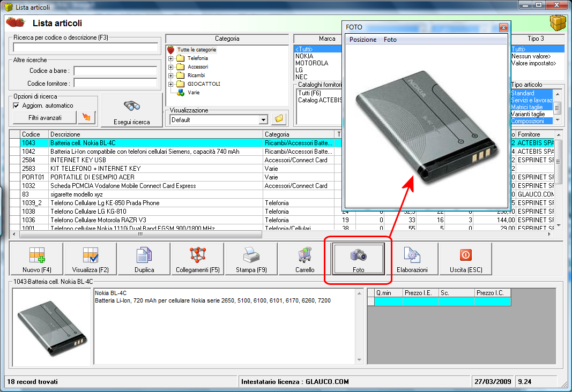Click the detail description scrollbar down arrow
The width and height of the screenshot is (572, 392).
tap(359, 360)
